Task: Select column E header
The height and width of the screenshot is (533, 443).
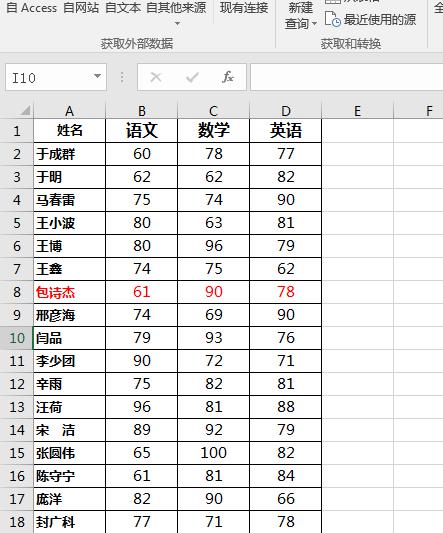Action: coord(357,111)
